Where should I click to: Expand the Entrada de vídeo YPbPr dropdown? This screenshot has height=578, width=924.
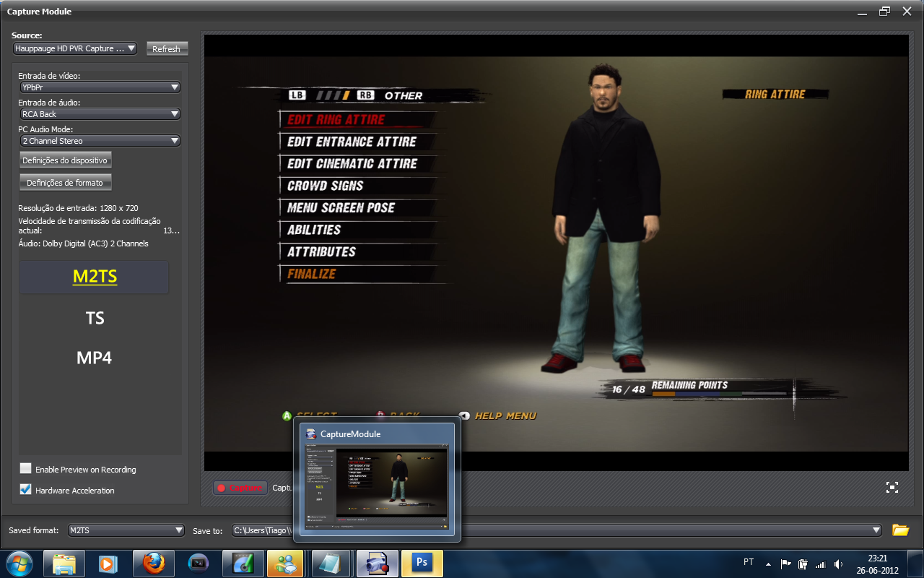point(99,87)
